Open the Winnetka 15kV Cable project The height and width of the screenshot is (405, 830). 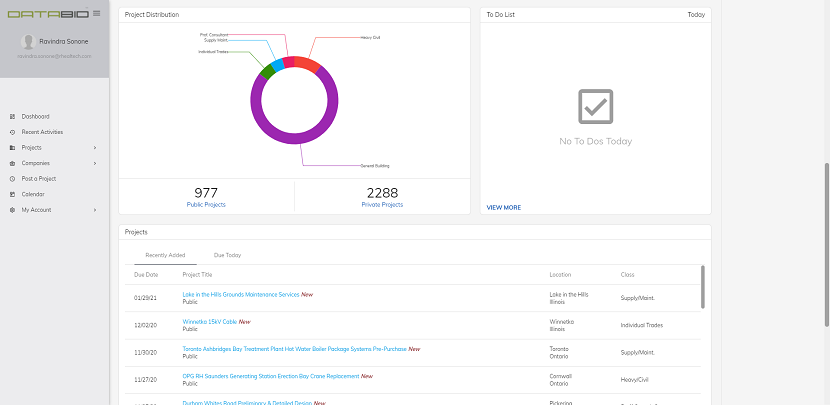[x=210, y=321]
